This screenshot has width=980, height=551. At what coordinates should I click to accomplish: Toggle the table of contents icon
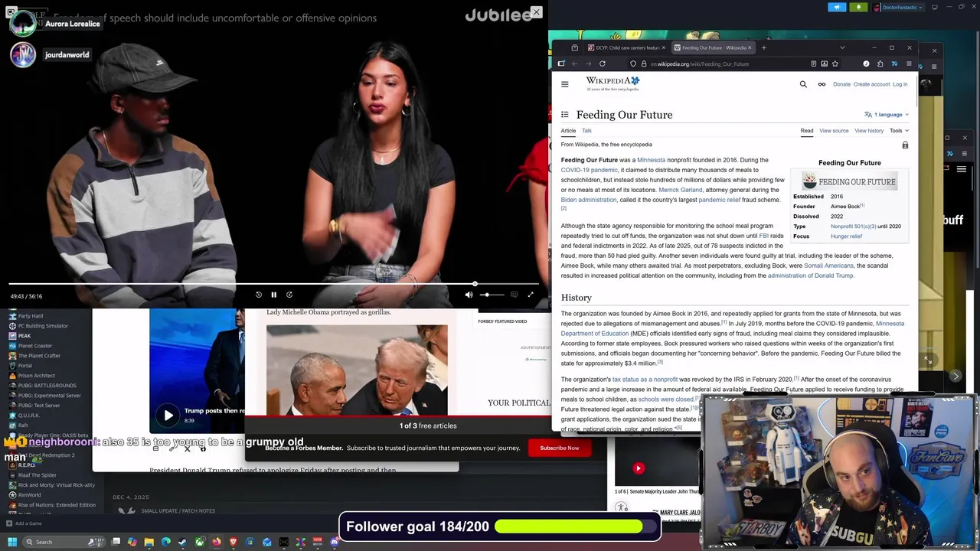click(x=565, y=115)
